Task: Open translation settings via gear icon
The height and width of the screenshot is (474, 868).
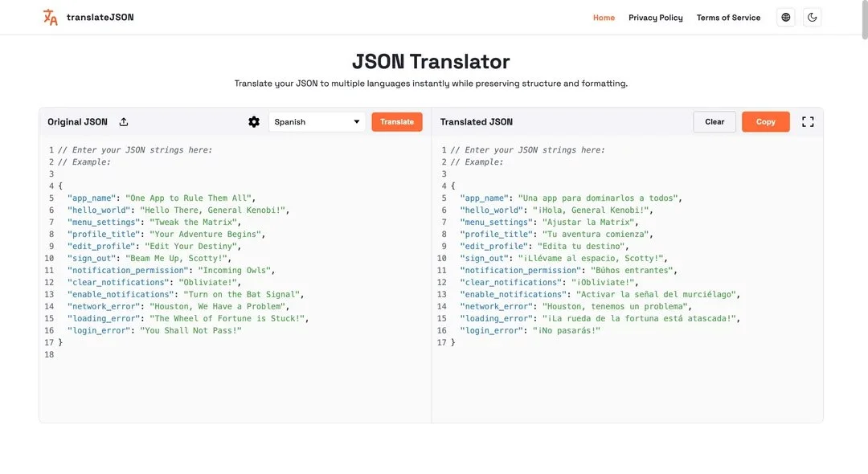Action: [254, 122]
